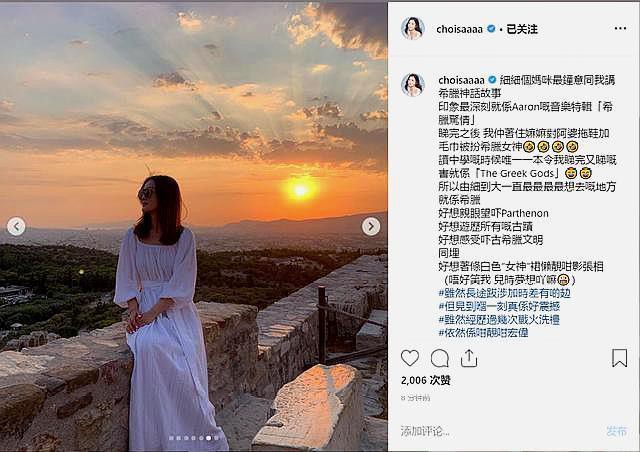Open hashtag #雖然長途跋涉加時差有啲攰
This screenshot has height=452, width=640.
click(x=504, y=293)
